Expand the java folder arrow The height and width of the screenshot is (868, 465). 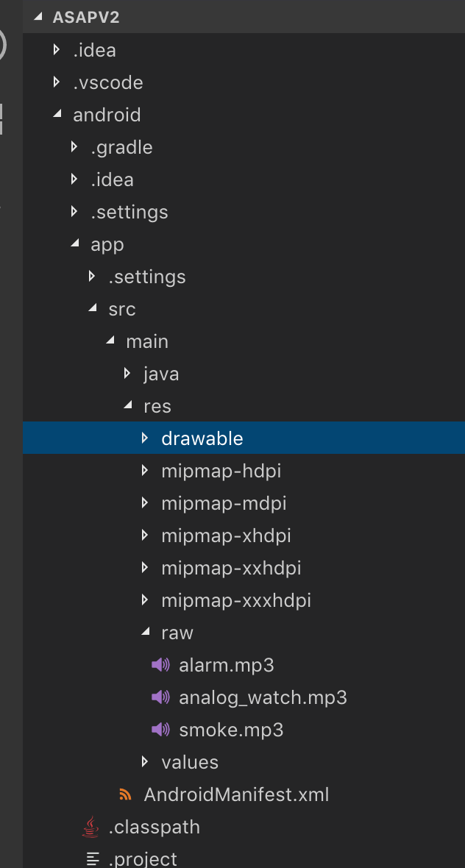click(x=127, y=373)
